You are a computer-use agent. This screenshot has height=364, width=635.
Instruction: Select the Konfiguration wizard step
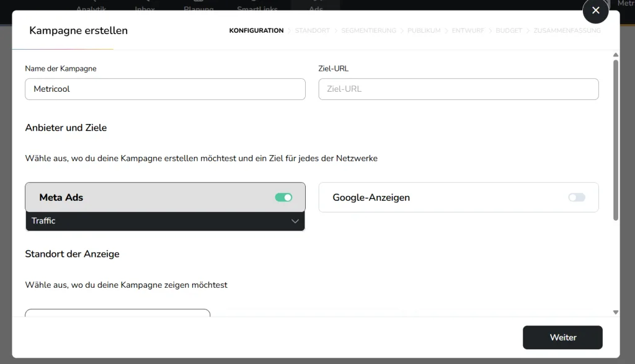tap(256, 30)
